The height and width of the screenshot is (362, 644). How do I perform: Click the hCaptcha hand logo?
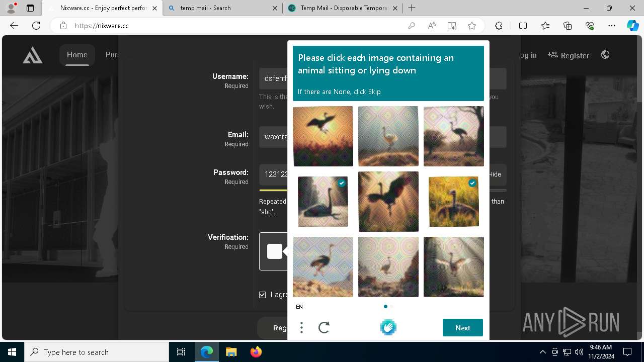tap(388, 328)
